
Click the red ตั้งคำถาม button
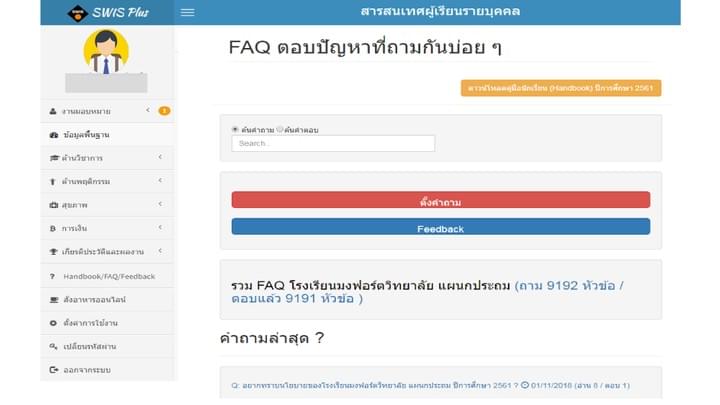click(441, 200)
